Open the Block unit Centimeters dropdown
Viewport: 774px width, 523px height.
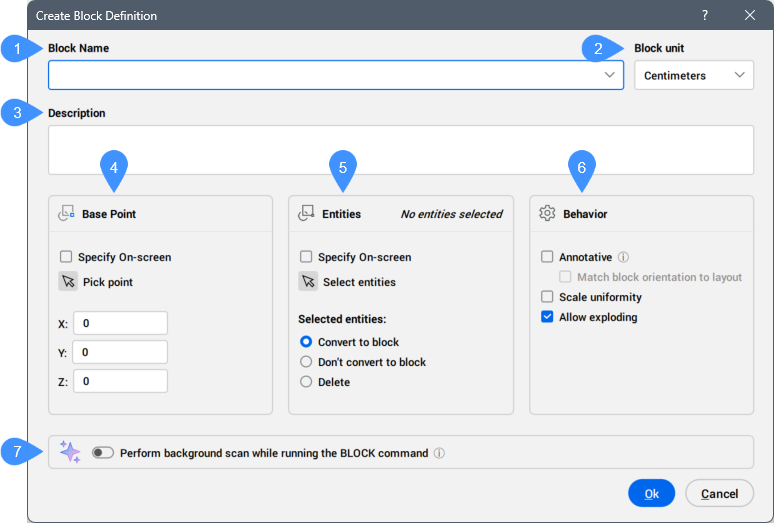694,75
